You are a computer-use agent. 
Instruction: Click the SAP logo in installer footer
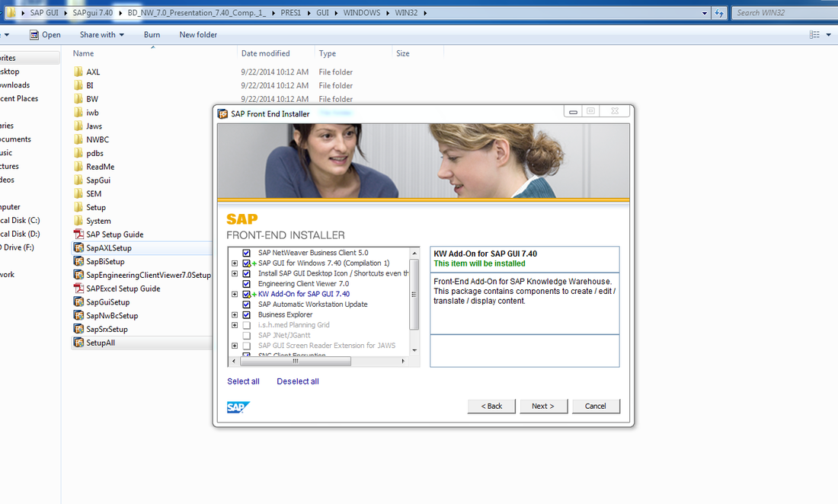pos(238,407)
